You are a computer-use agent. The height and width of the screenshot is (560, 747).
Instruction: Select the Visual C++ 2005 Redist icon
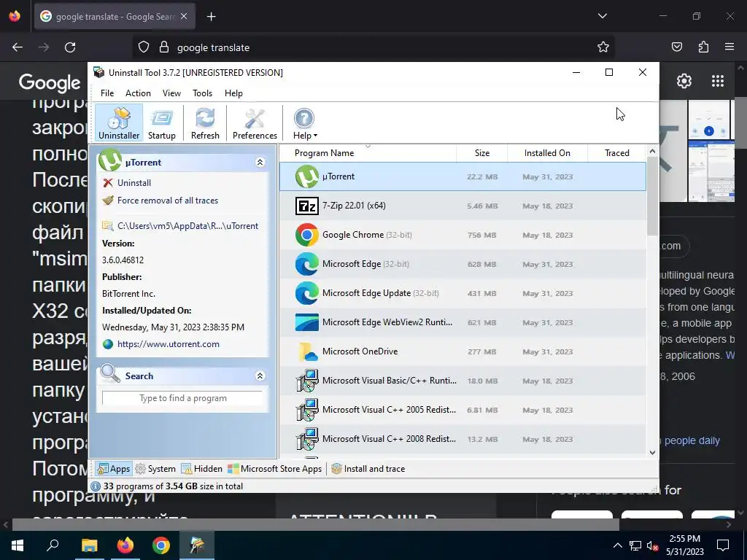point(307,410)
